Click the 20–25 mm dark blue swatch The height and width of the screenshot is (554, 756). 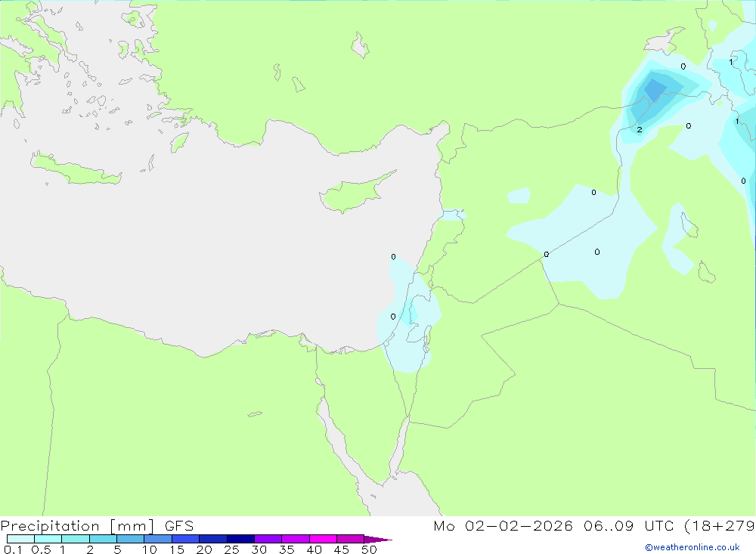(x=213, y=539)
